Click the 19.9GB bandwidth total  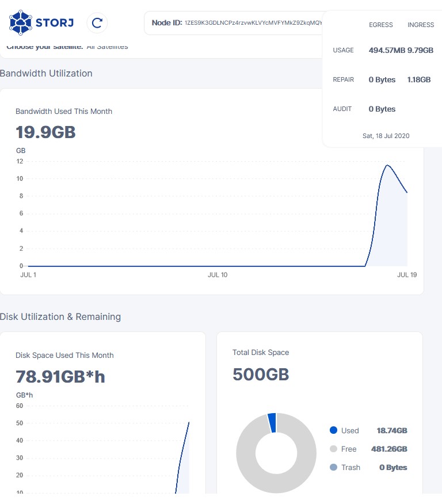coord(45,132)
